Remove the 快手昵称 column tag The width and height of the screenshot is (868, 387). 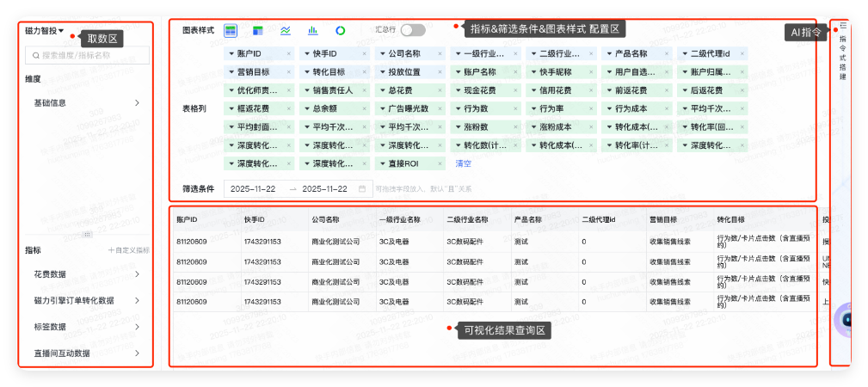point(591,72)
